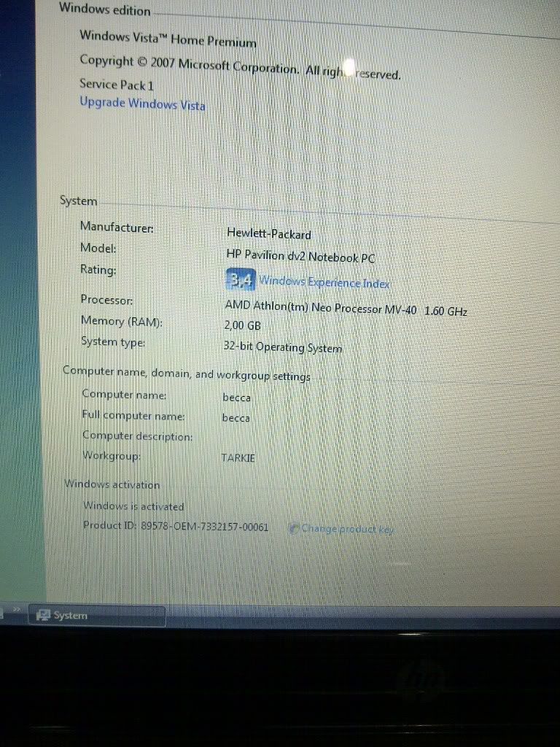560x747 pixels.
Task: Select the Windows Vista Home Premium text
Action: coord(168,39)
